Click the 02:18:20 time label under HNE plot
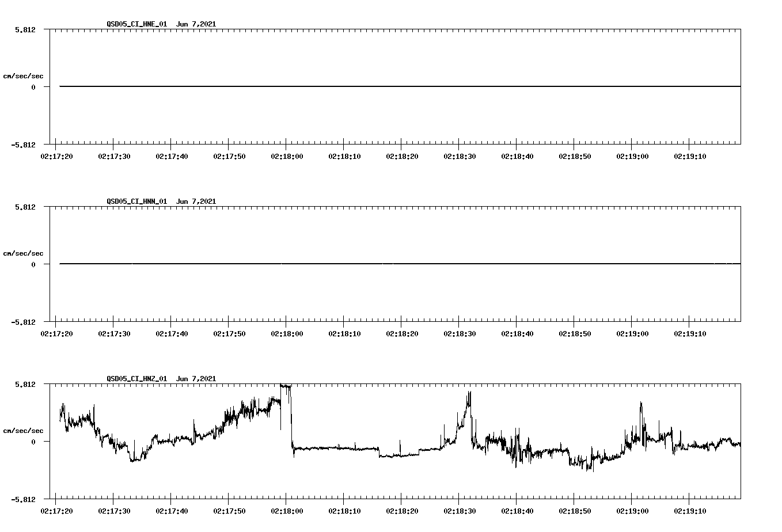 pos(402,157)
